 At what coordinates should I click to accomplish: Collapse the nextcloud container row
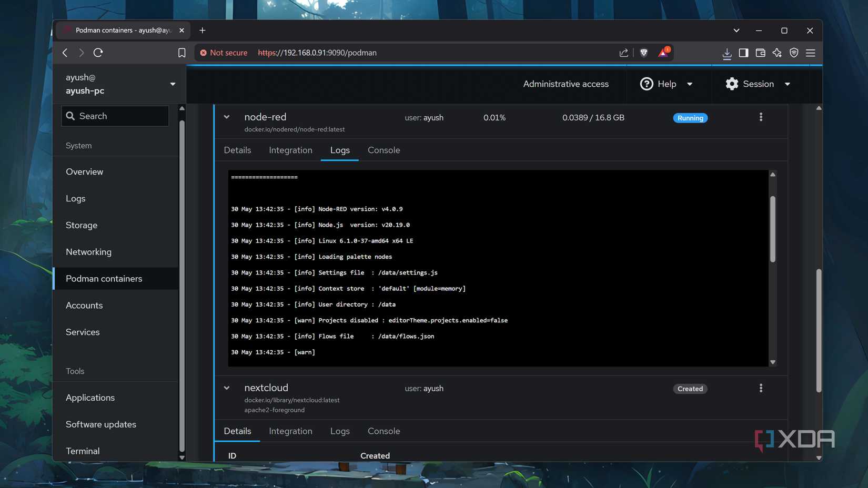click(227, 388)
